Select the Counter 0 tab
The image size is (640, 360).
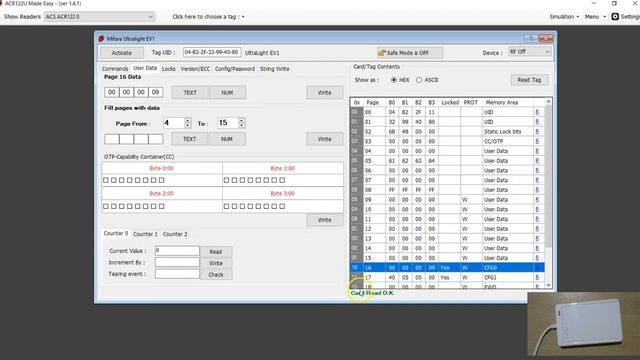click(x=116, y=233)
